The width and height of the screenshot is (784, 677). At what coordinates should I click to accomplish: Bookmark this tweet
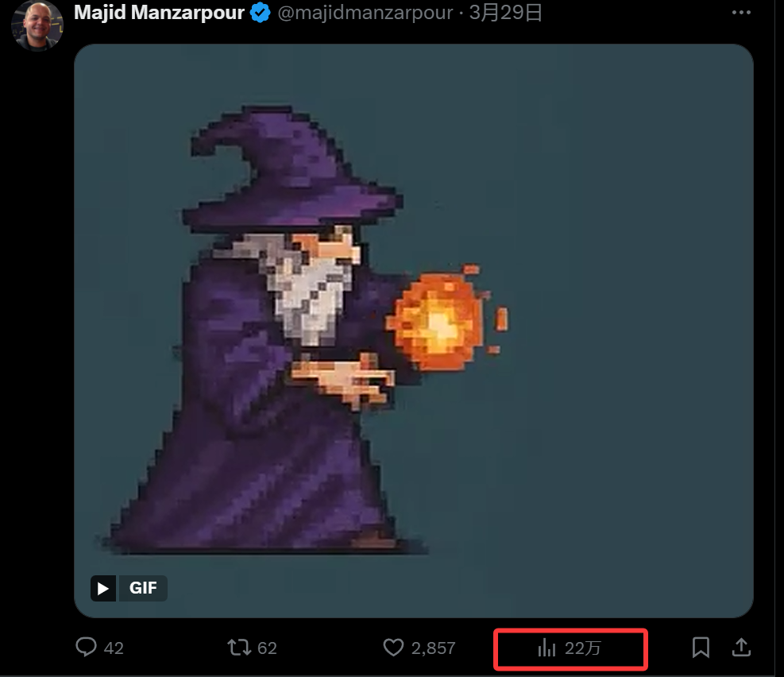701,648
